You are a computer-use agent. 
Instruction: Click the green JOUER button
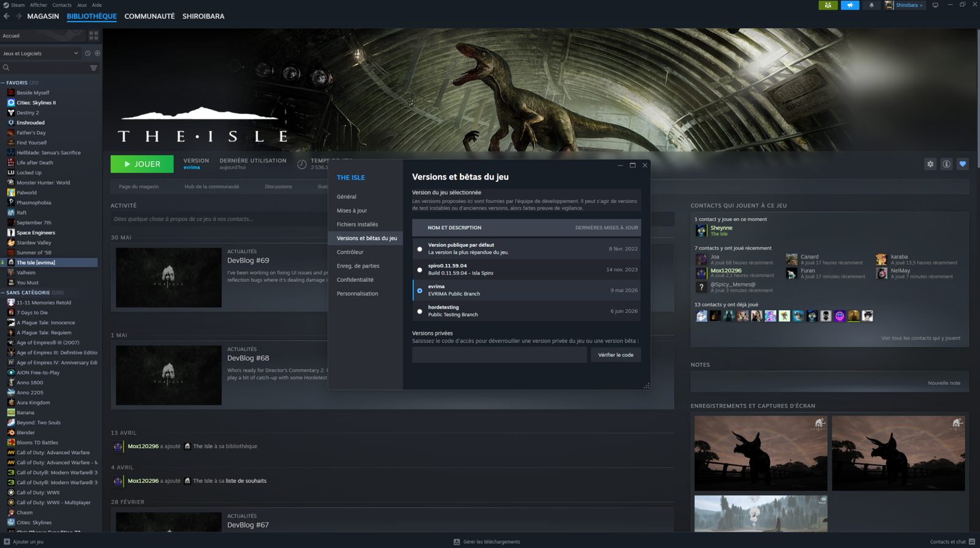coord(142,164)
